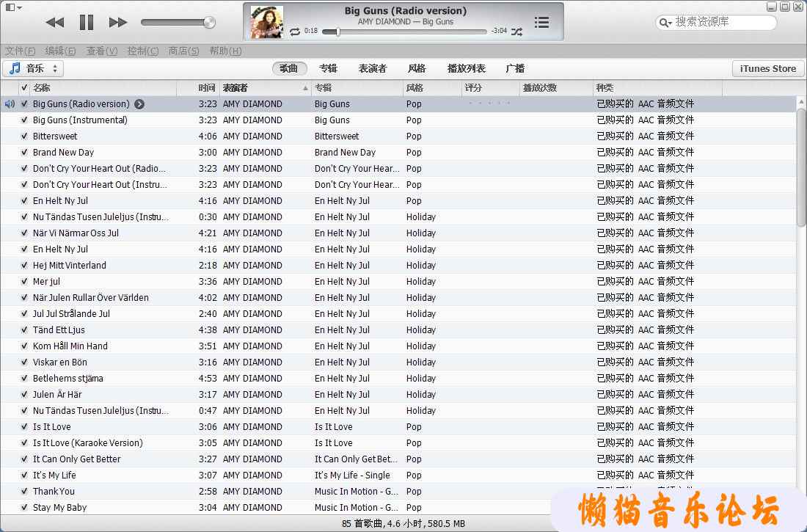Uncheck the Tänd Ett Ljus checkbox
Image resolution: width=807 pixels, height=532 pixels.
[24, 329]
